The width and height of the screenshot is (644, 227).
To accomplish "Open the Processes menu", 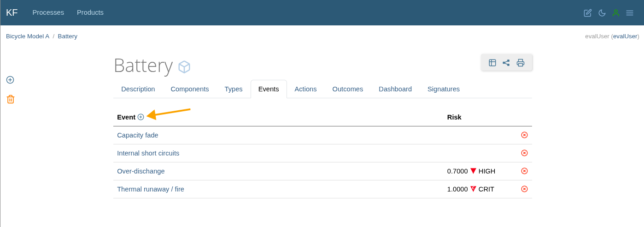I will click(48, 12).
